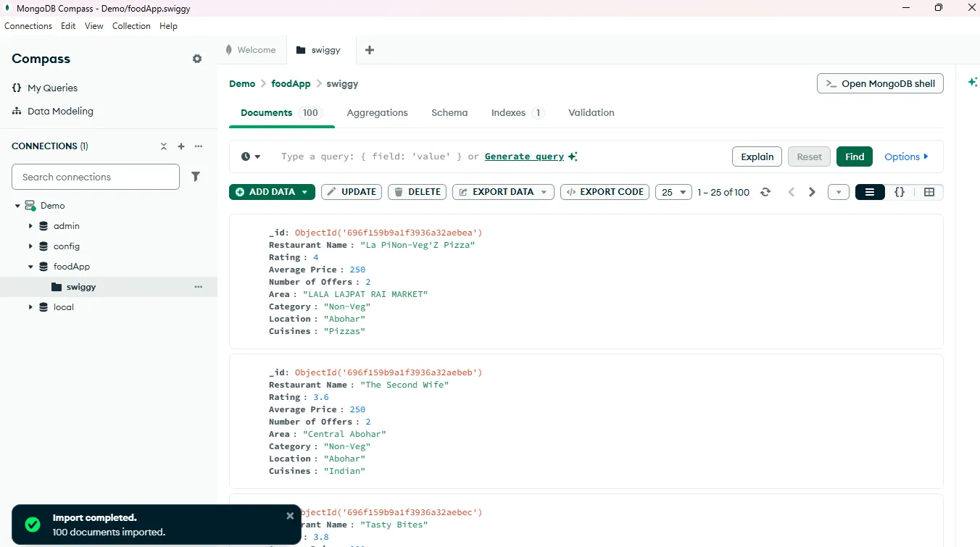Switch to JSON document view
The image size is (980, 547).
click(900, 192)
